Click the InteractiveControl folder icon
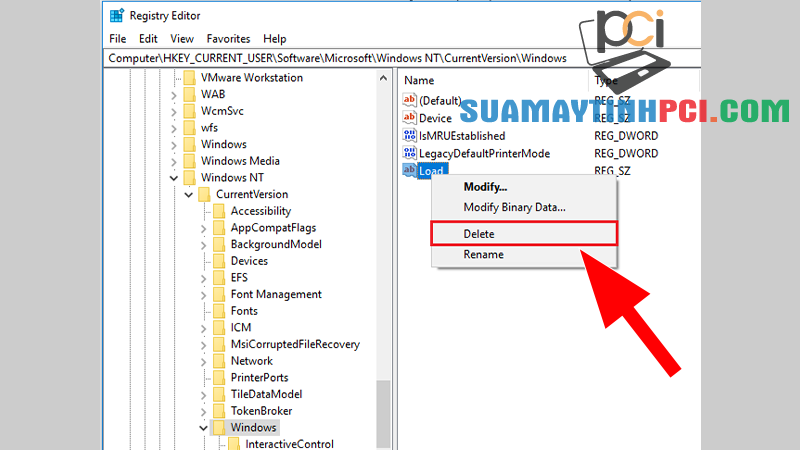This screenshot has width=800, height=450. click(234, 443)
